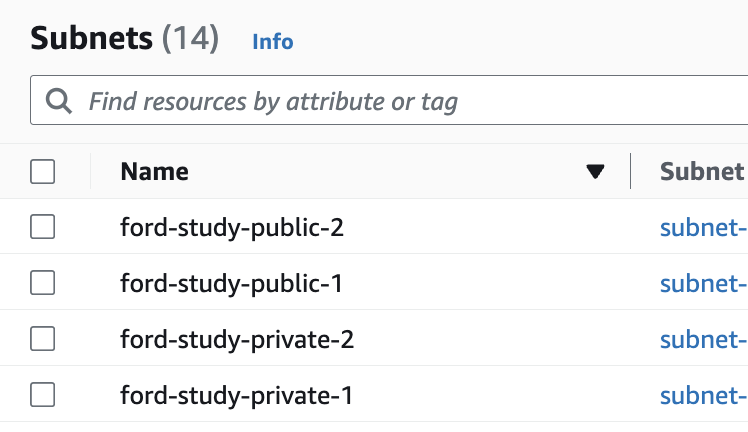748x432 pixels.
Task: Open the Info link beside Subnets
Action: (x=273, y=41)
